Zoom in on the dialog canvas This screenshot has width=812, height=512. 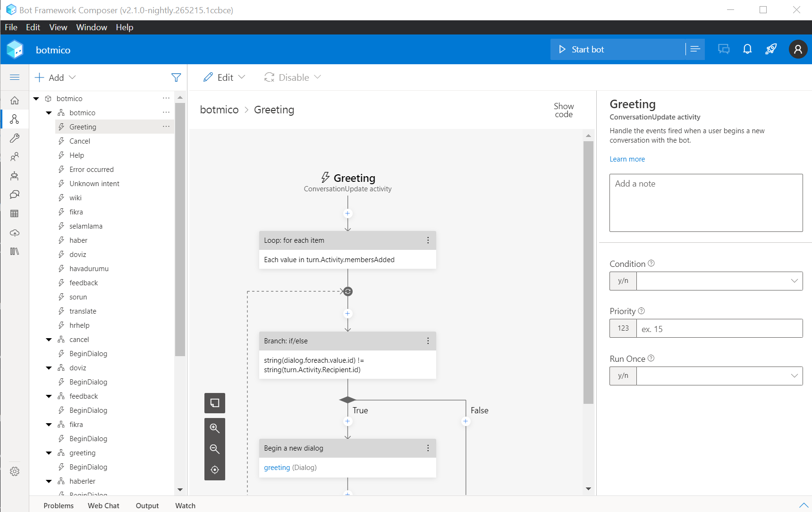pyautogui.click(x=215, y=428)
